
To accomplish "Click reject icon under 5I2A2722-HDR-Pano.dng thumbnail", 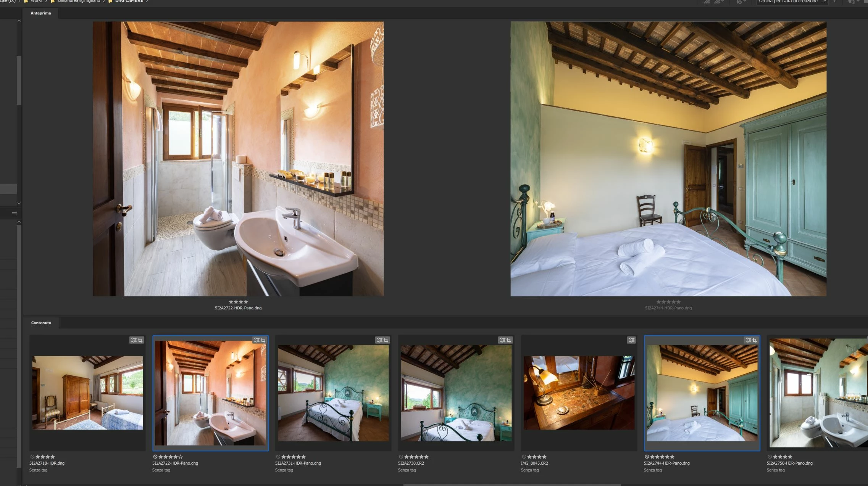I will (155, 457).
